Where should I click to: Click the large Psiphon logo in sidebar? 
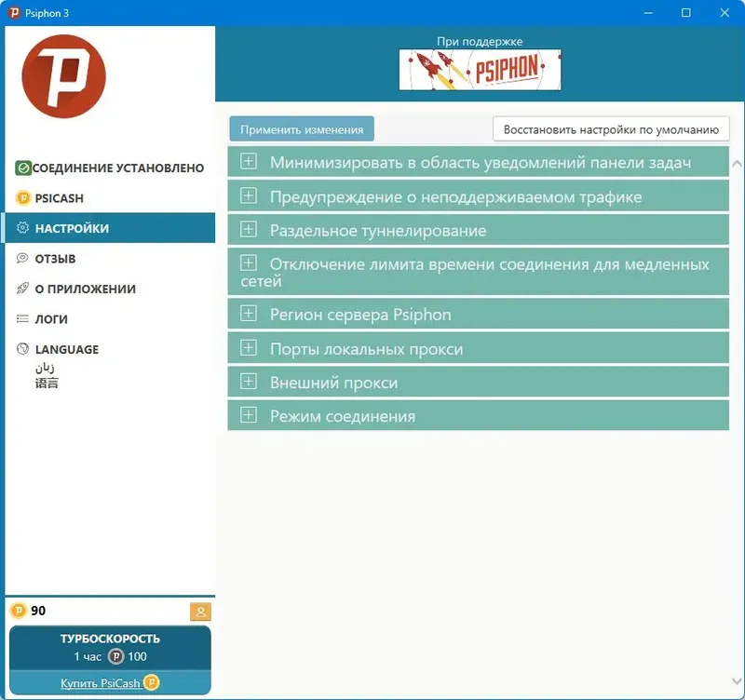click(x=63, y=76)
